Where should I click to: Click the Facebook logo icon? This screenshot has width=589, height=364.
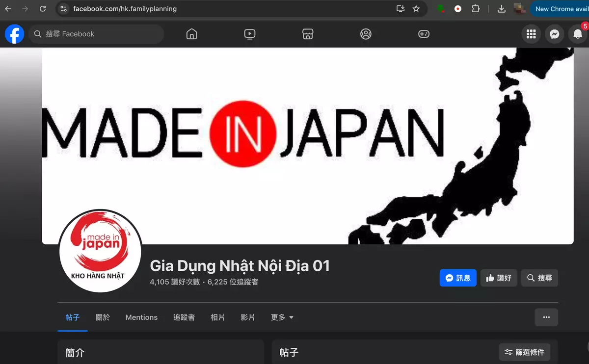[15, 34]
